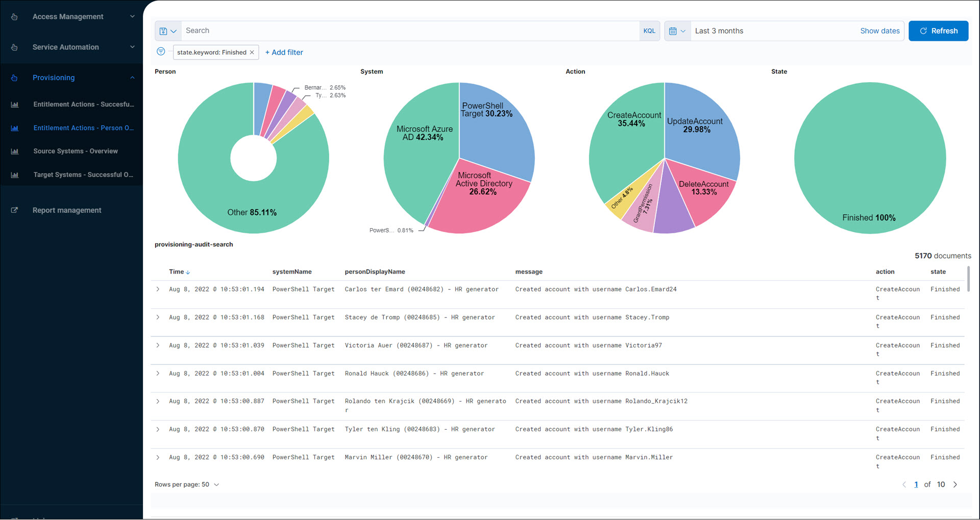Open the saved query menu icon
The image size is (980, 520).
click(x=168, y=31)
